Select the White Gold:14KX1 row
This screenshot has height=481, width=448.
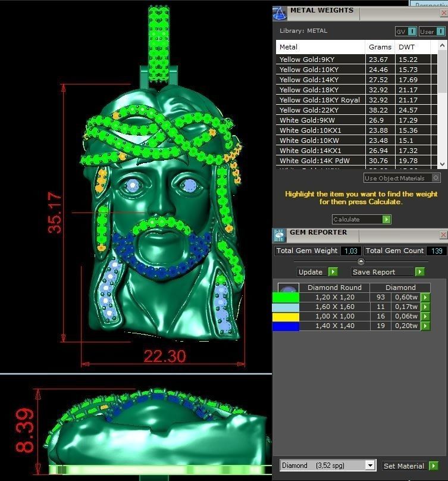tap(356, 151)
